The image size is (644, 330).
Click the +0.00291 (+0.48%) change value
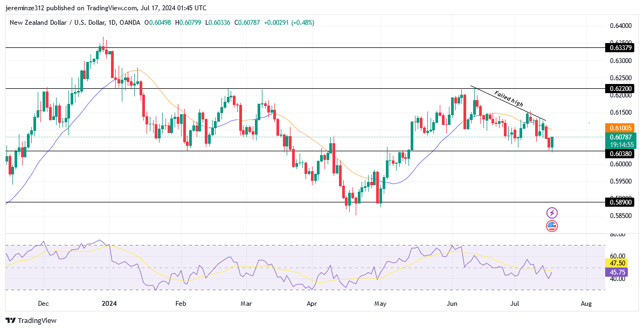point(289,23)
